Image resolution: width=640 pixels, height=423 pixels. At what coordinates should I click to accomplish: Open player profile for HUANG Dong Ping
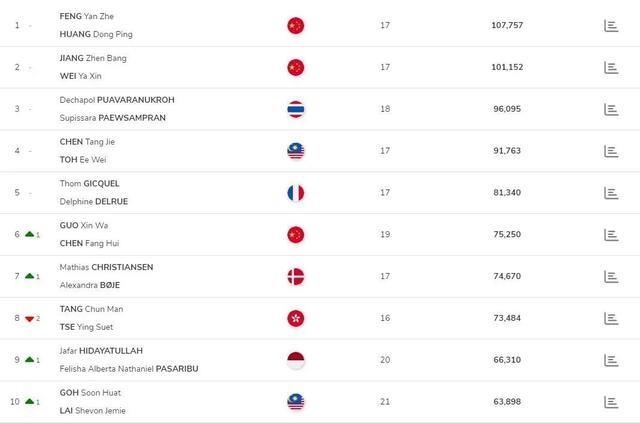[95, 34]
